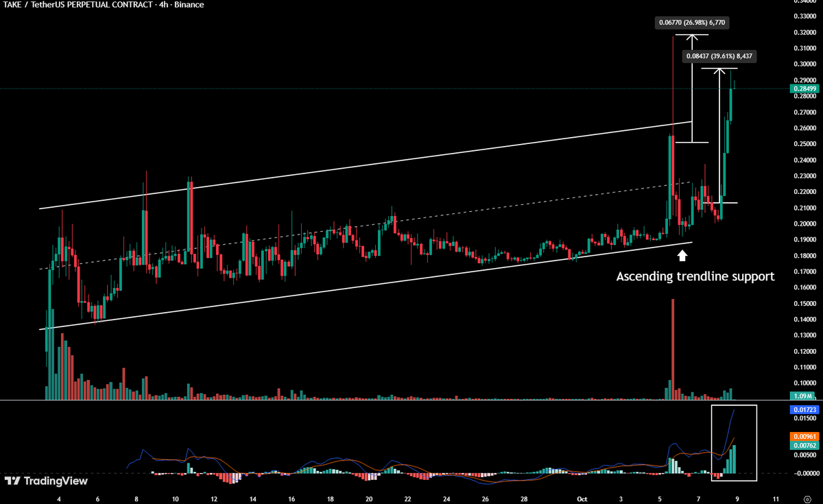Click the orange signal value label 0.00961
Image resolution: width=823 pixels, height=504 pixels.
coord(804,435)
